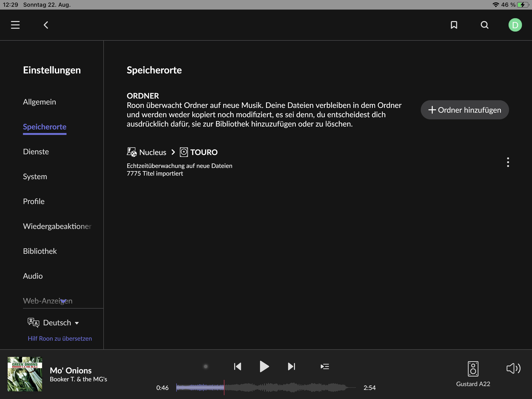532x399 pixels.
Task: Go back using the back arrow
Action: [x=46, y=25]
